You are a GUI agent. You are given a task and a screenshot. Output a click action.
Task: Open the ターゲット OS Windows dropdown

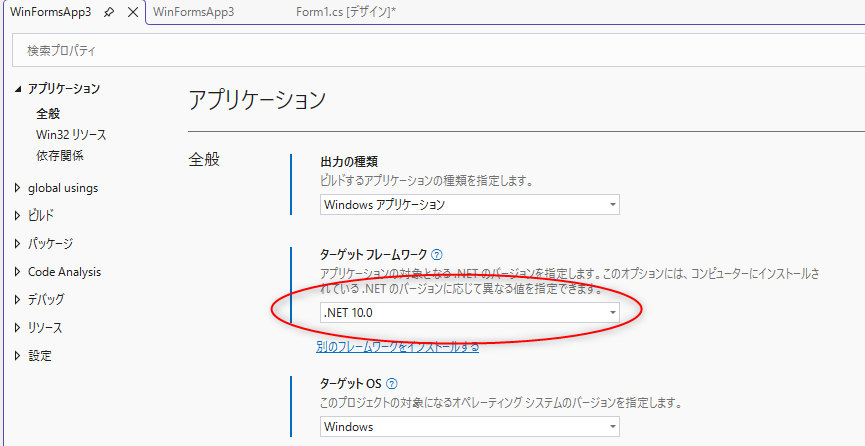[x=469, y=427]
